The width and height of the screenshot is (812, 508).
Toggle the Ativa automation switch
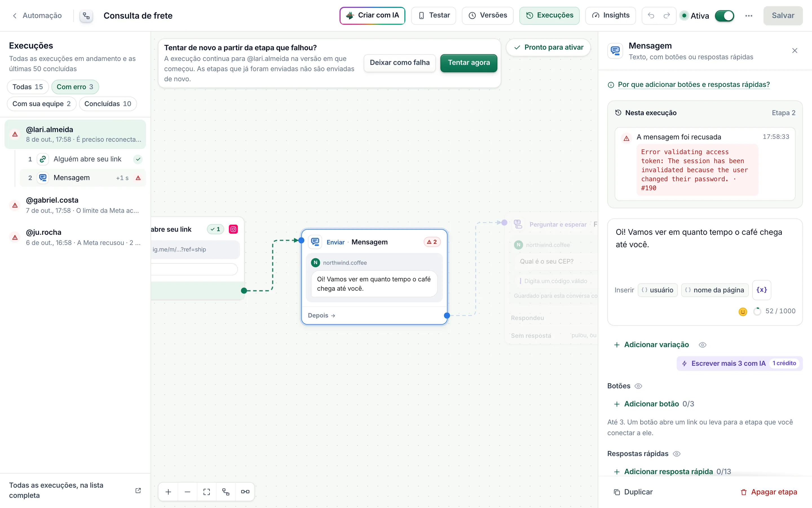[724, 16]
